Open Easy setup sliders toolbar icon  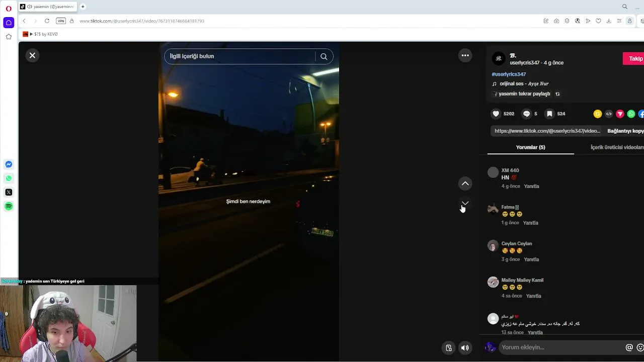(x=619, y=21)
